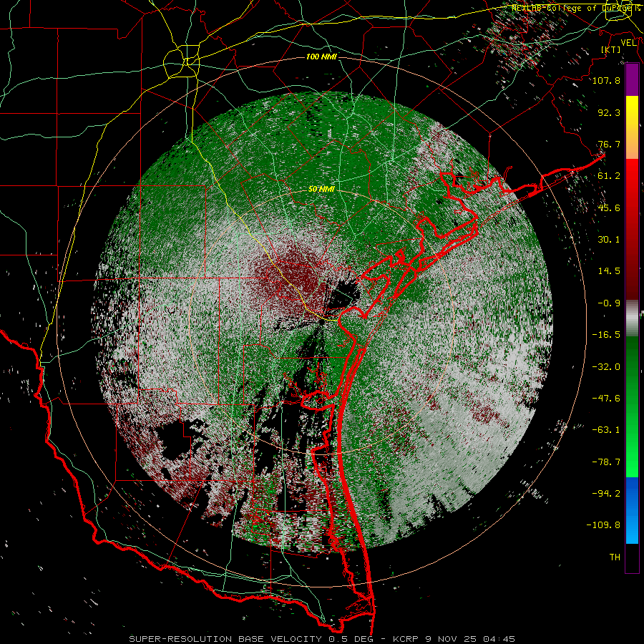Select the -16.5 legend value
The image size is (644, 644).
tap(606, 335)
